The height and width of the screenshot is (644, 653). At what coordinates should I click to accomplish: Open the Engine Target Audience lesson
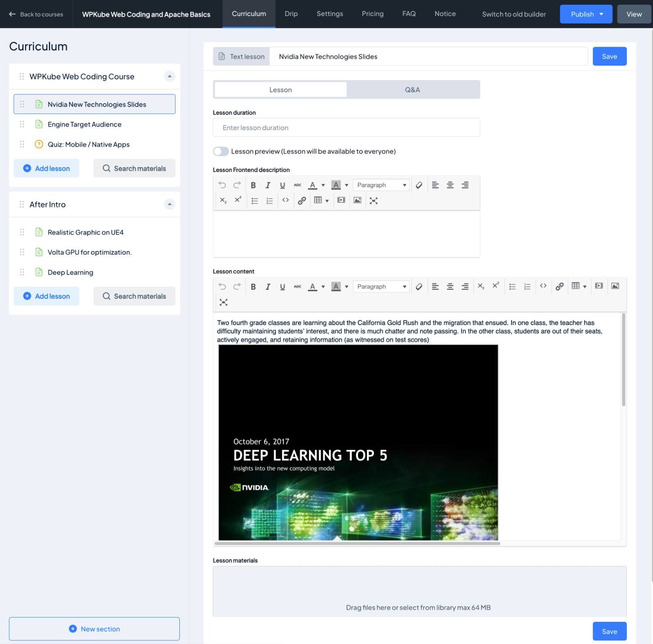point(94,124)
